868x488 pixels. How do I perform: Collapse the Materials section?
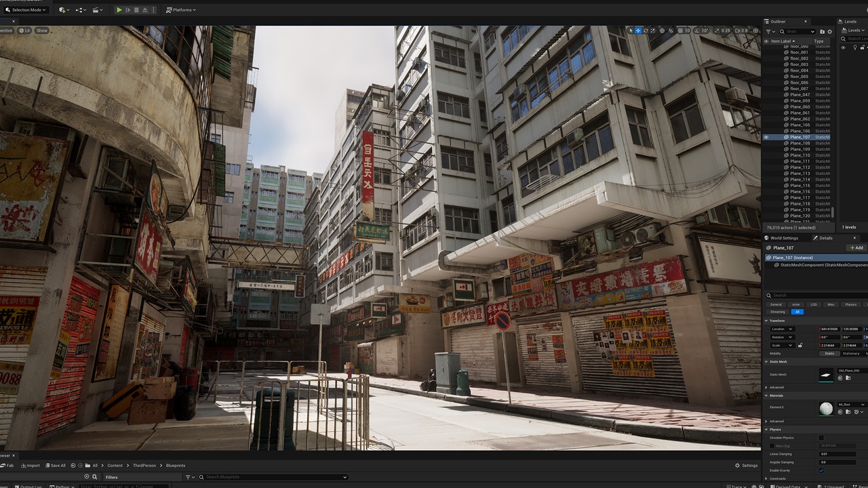[x=776, y=396]
